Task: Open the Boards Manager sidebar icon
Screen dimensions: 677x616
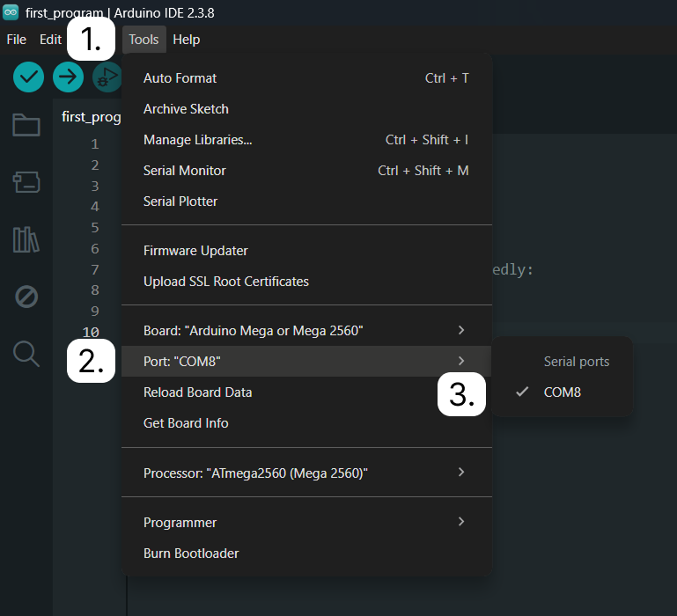Action: tap(26, 182)
